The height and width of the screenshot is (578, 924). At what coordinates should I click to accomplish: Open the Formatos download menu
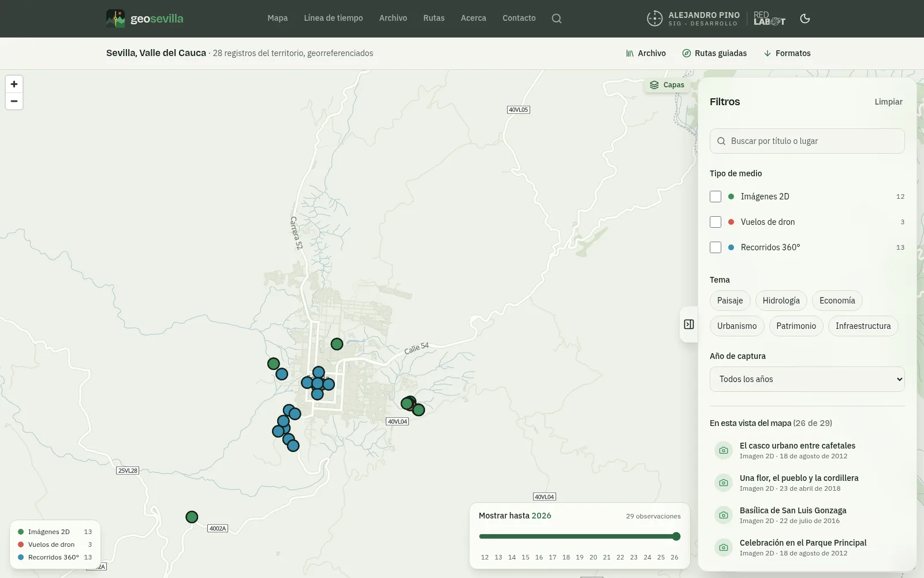[x=787, y=53]
